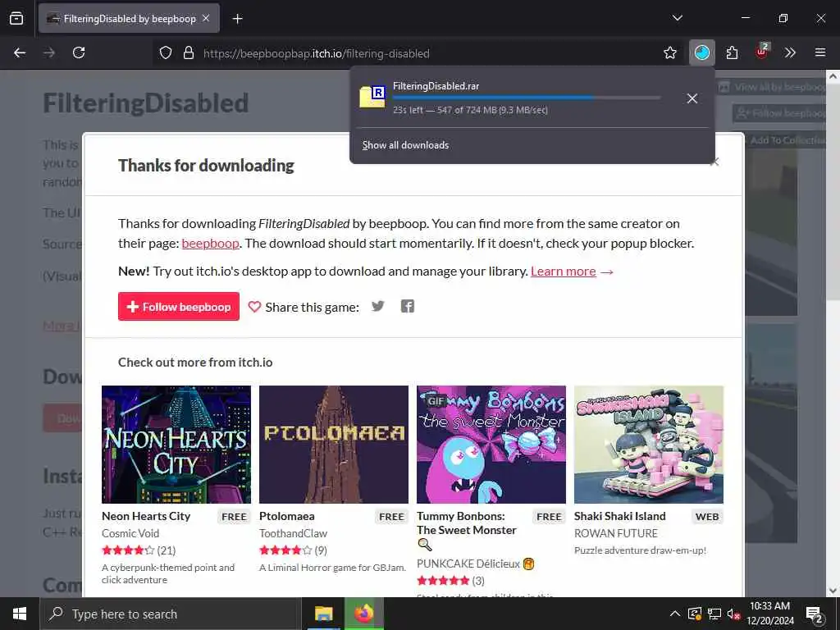Open Windows Start menu
840x630 pixels.
20,614
